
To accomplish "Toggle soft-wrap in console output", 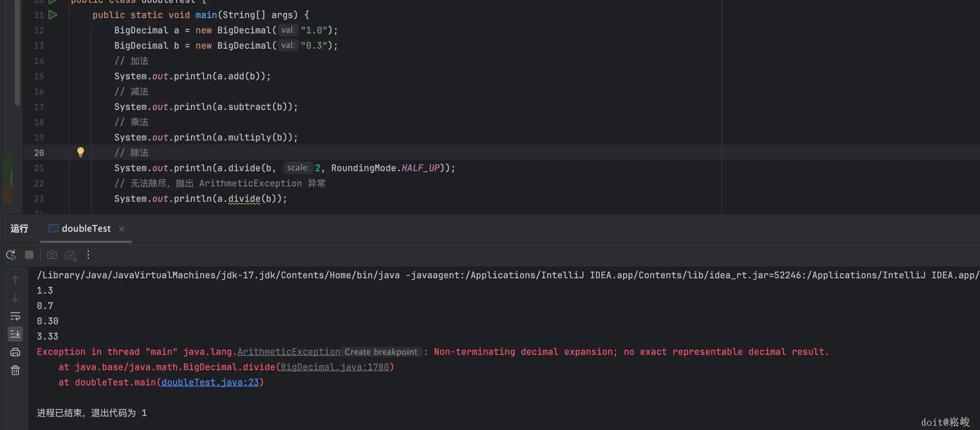I will point(15,316).
